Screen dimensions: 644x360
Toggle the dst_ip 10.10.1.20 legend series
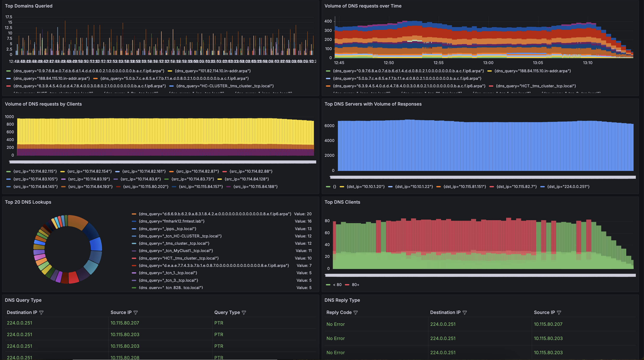point(365,187)
